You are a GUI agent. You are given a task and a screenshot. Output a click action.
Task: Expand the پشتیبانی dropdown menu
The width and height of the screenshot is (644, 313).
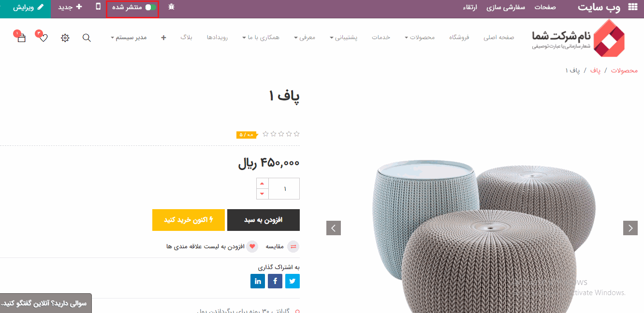[x=343, y=38]
